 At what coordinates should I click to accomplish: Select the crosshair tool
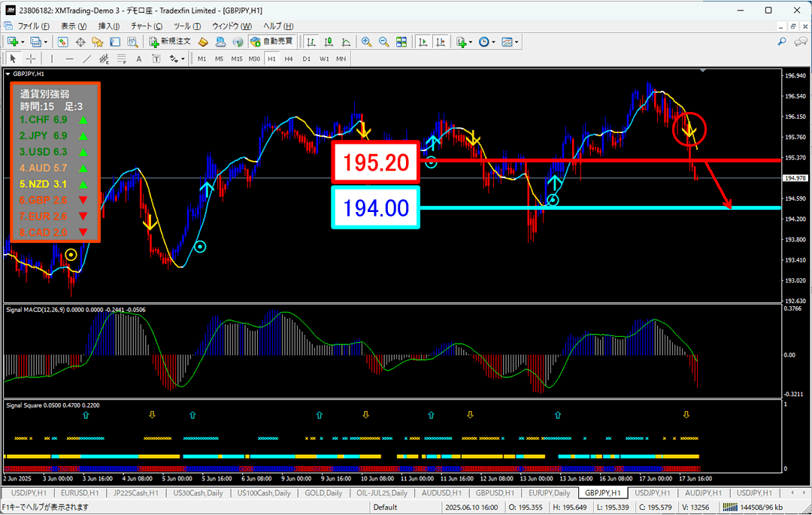coord(31,59)
